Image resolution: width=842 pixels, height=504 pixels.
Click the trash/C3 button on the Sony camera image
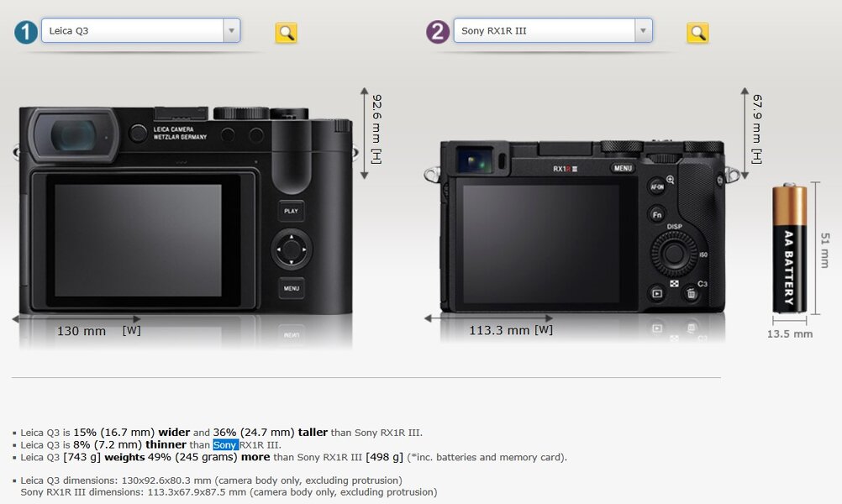(x=691, y=293)
